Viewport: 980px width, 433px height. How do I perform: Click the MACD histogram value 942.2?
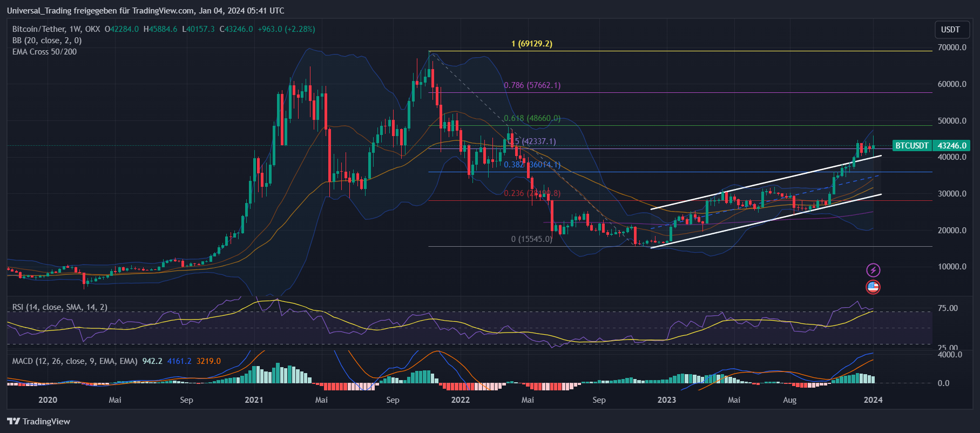click(152, 361)
